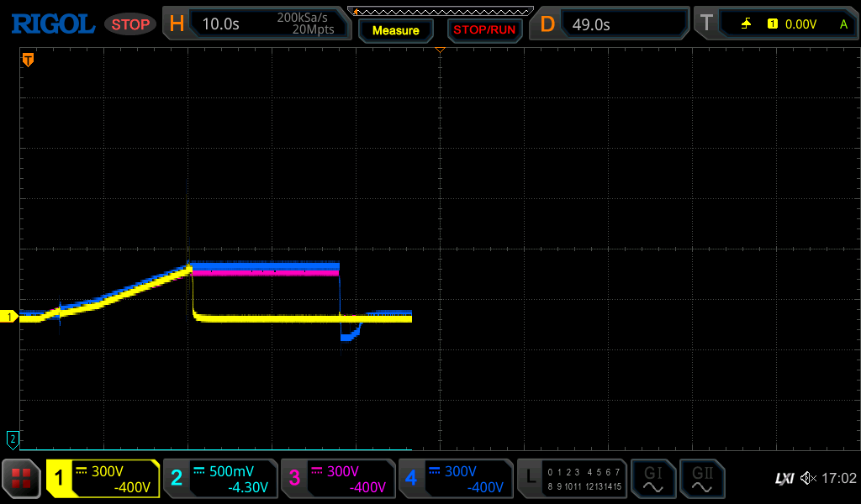
Task: Click the red STOP status indicator
Action: pyautogui.click(x=130, y=24)
